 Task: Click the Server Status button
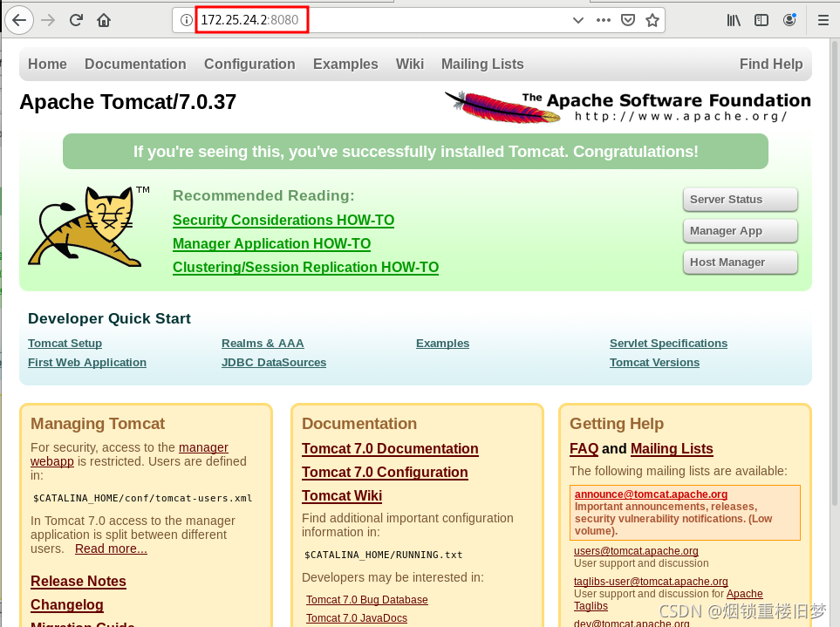[x=741, y=199]
